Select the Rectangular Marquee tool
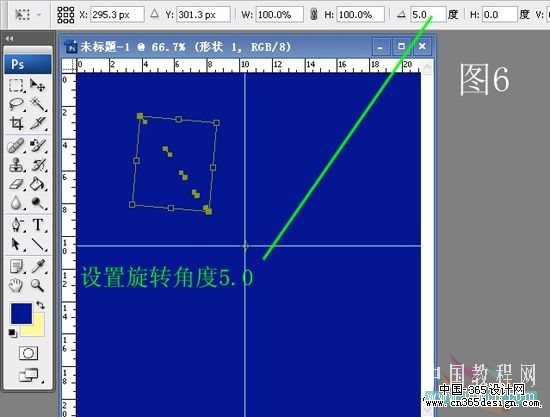 (x=16, y=85)
